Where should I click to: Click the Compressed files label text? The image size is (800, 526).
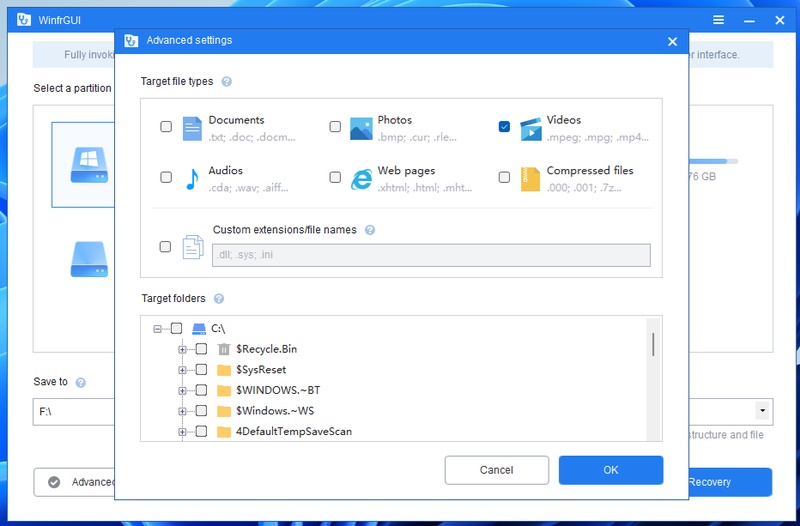(590, 170)
